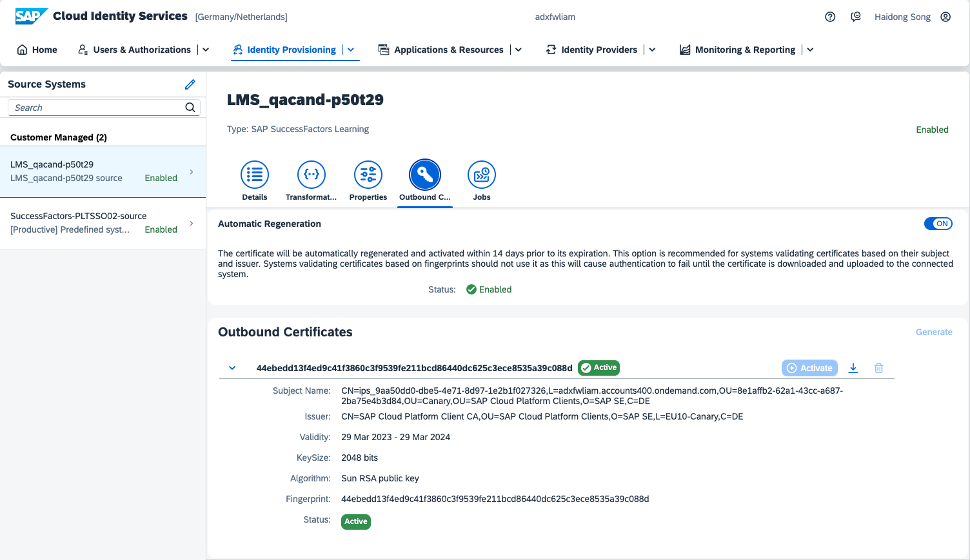Screen dimensions: 970x560
Task: Click the [Germany/Netherlands] region label
Action: [x=241, y=17]
